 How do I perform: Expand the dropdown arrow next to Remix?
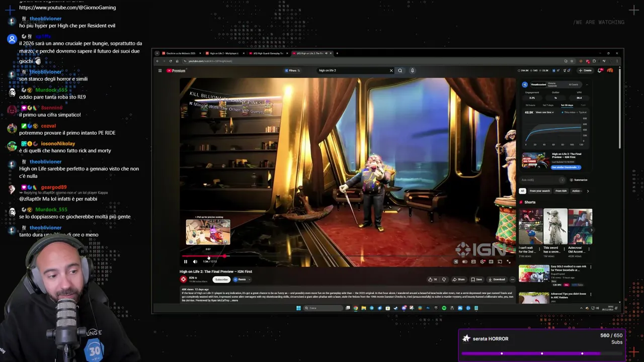[249, 280]
